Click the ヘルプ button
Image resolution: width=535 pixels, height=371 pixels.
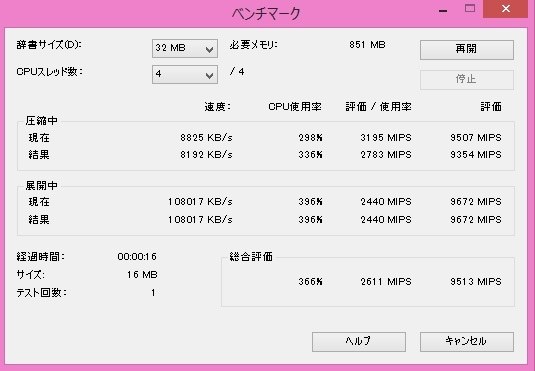pos(359,341)
